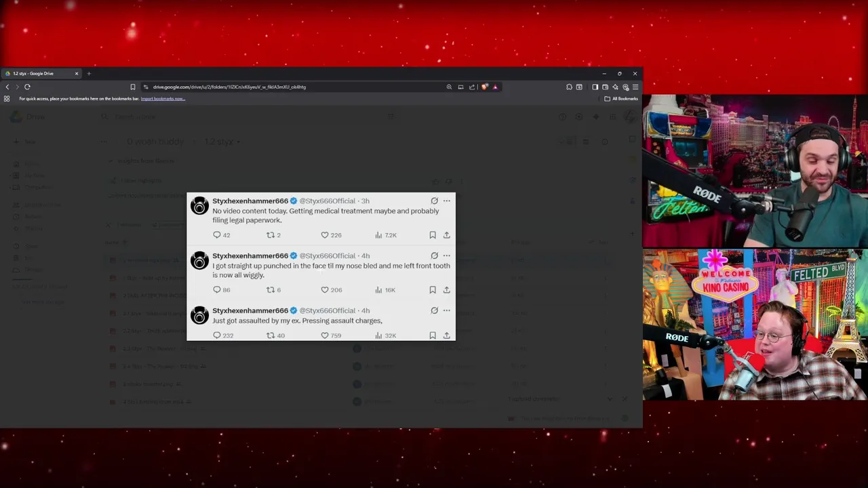
Task: Click the 'Import bookmarks now...' link
Action: tap(163, 99)
